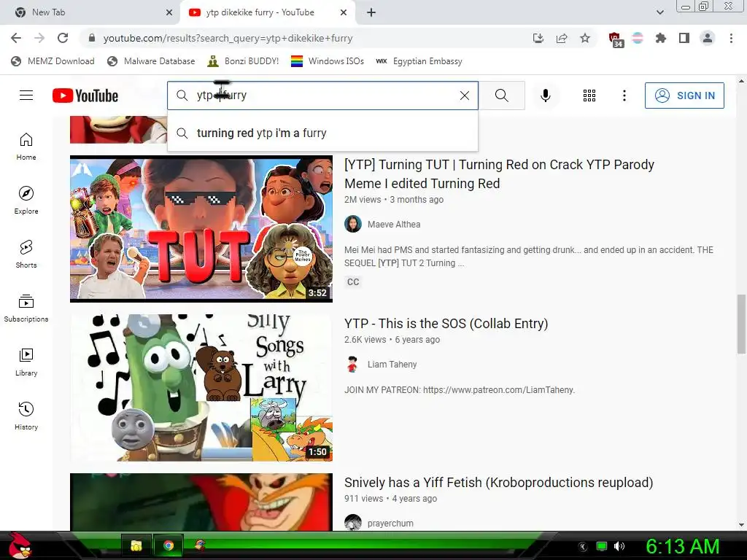Open History in sidebar
Screen dimensions: 747x560
click(x=26, y=416)
